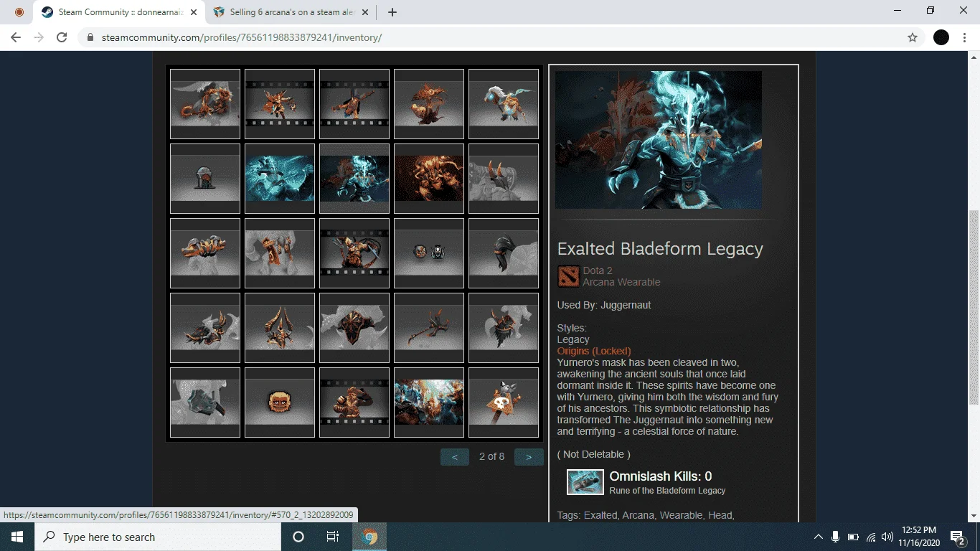Viewport: 980px width, 551px height.
Task: Open the Chrome profile avatar menu
Action: [941, 37]
